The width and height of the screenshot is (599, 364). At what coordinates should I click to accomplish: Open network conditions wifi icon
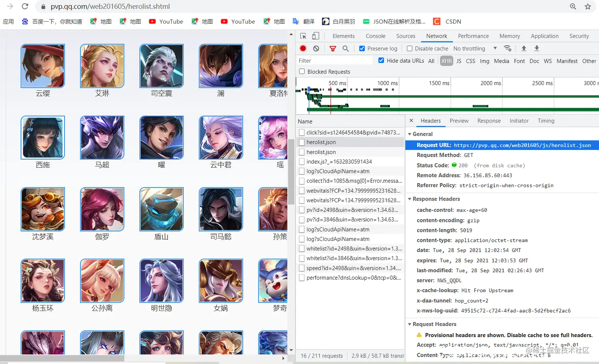[x=507, y=48]
